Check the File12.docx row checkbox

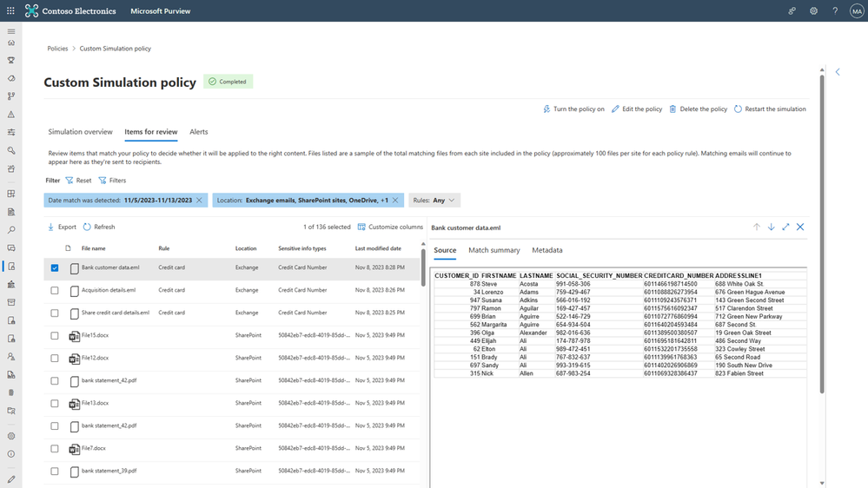click(x=54, y=359)
